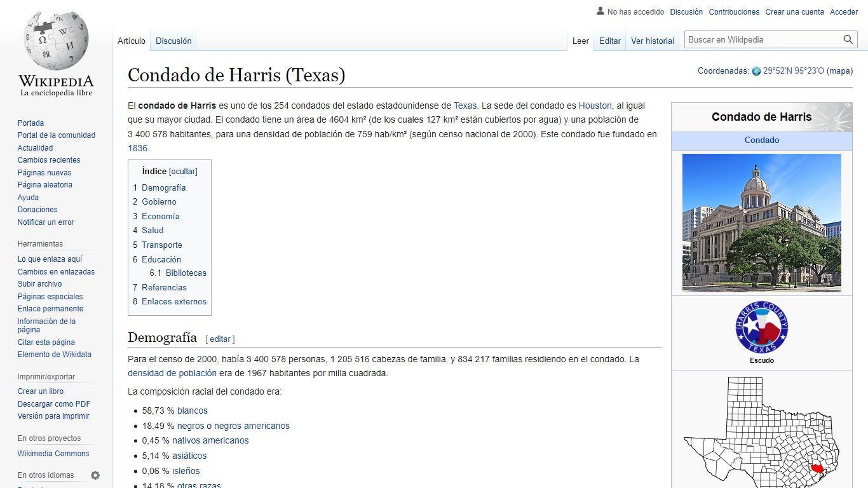The image size is (868, 488).
Task: Click the Harris County seal image
Action: point(761,327)
